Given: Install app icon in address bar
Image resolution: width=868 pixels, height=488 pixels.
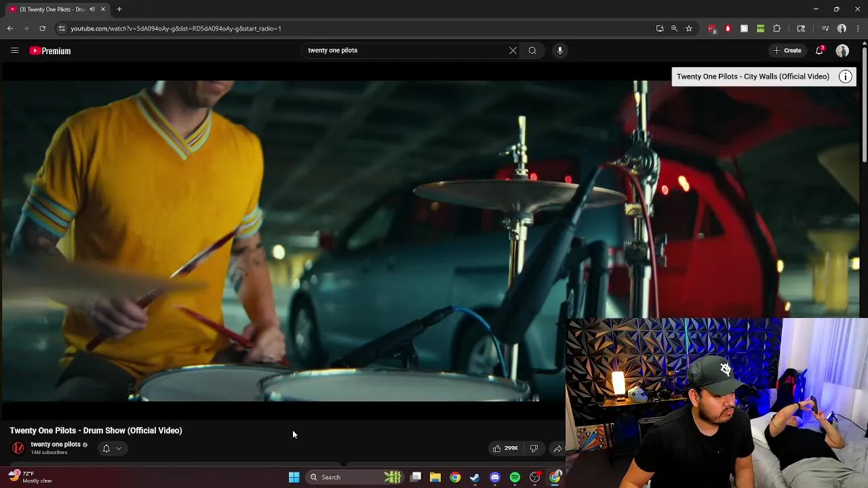Looking at the screenshot, I should click(x=660, y=28).
